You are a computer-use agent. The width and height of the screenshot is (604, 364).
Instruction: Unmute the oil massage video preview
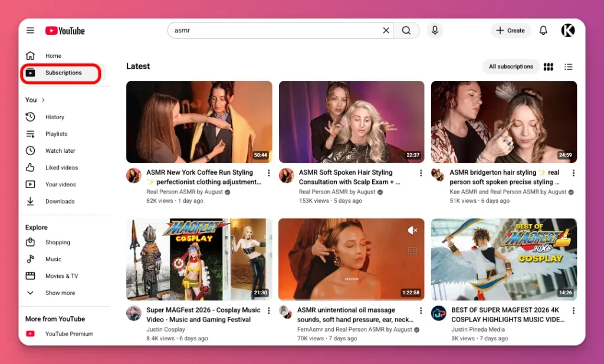pyautogui.click(x=412, y=230)
